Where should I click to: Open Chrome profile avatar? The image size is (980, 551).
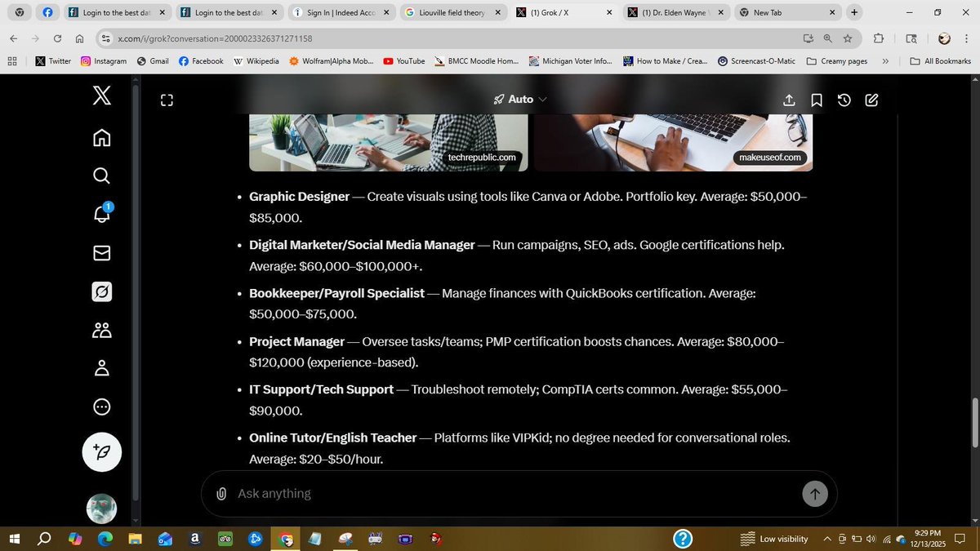tap(944, 38)
